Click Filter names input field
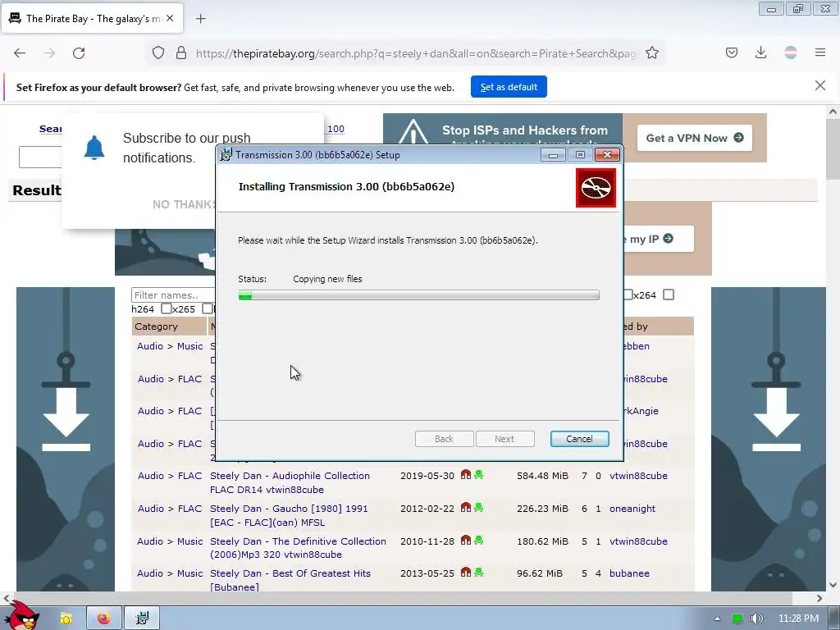 coord(173,295)
